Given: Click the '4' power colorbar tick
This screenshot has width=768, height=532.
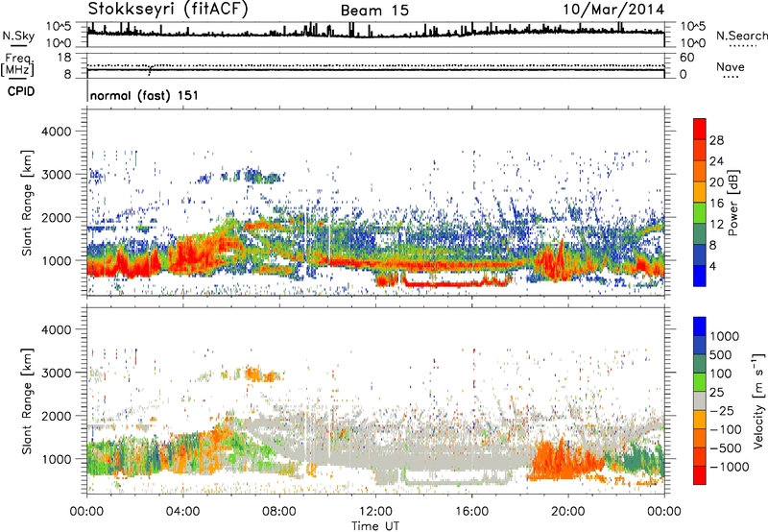Looking at the screenshot, I should point(713,266).
